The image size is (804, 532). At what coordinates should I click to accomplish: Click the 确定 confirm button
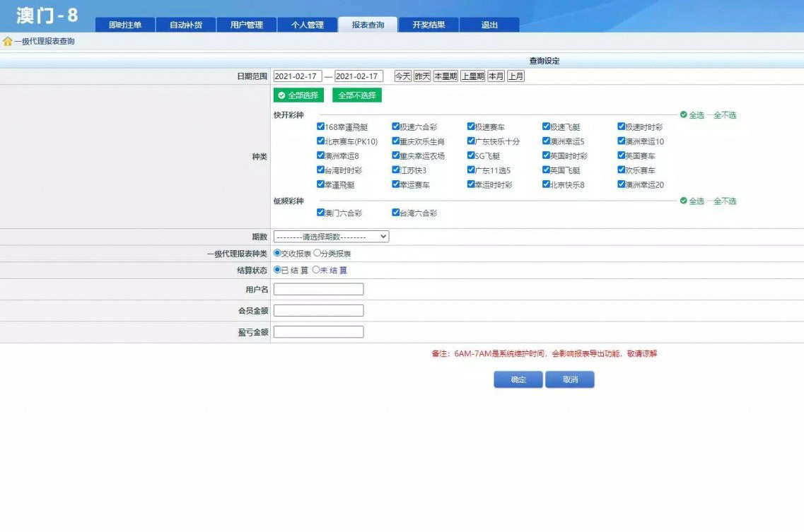point(518,380)
